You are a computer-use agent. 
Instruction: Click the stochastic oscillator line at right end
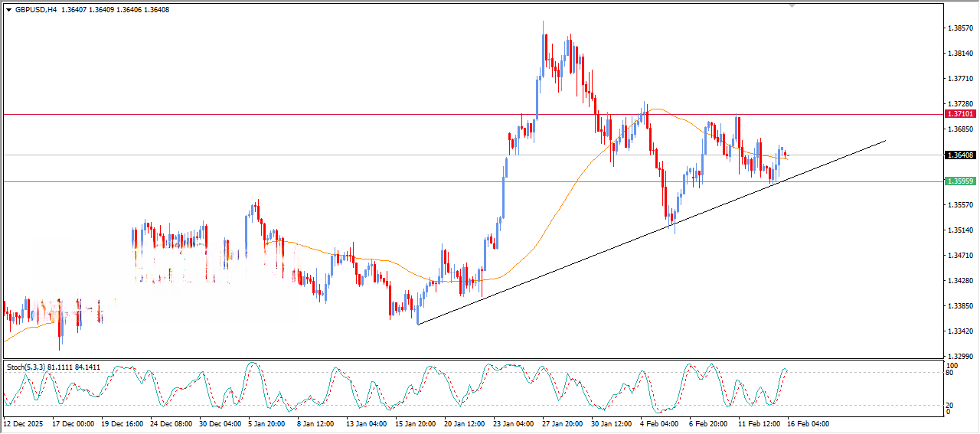(x=786, y=370)
